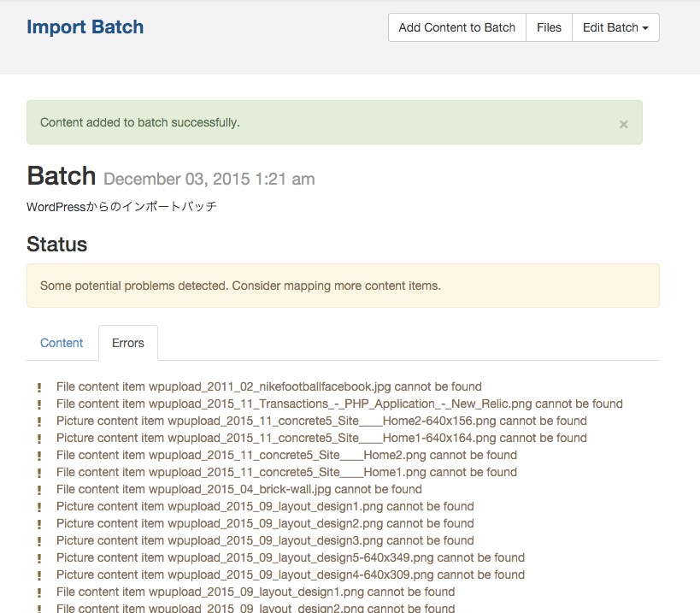This screenshot has width=700, height=613.
Task: Click the Add Content to Batch button
Action: 456,27
